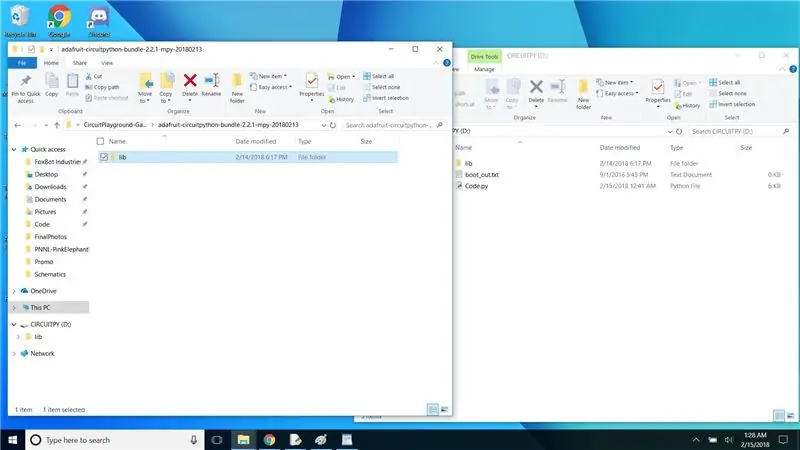Click History in CIRCUITPY window

[687, 106]
